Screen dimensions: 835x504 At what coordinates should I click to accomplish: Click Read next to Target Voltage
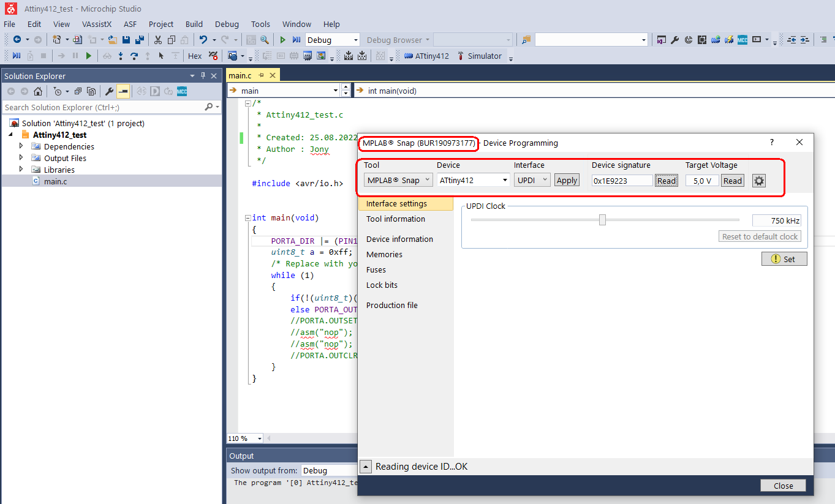click(x=732, y=181)
